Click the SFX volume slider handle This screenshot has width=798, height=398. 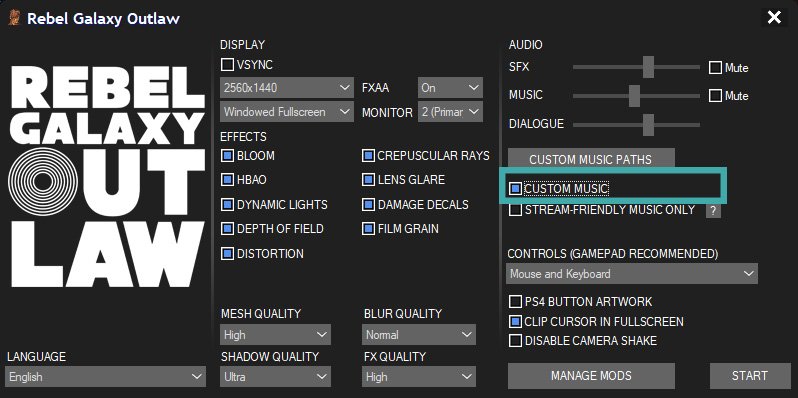coord(648,67)
